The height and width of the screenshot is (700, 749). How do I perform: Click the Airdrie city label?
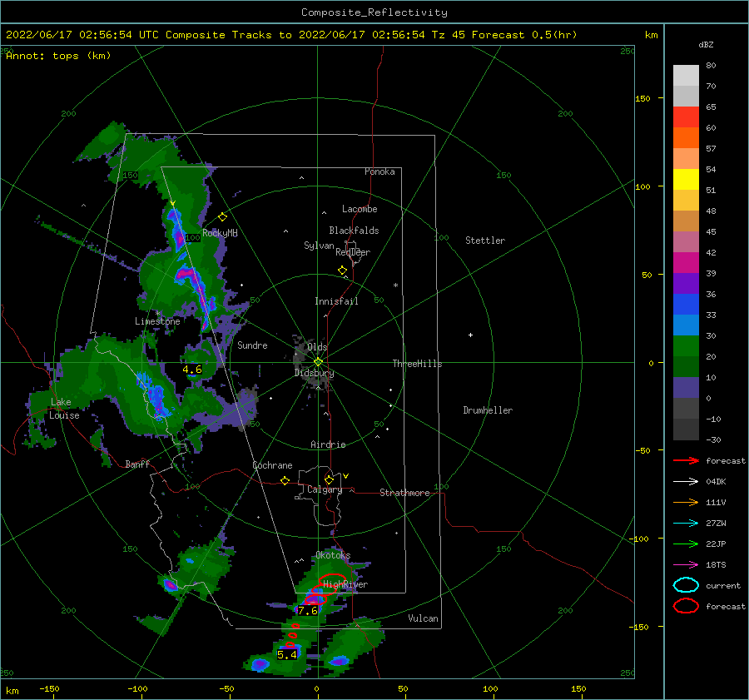(328, 444)
